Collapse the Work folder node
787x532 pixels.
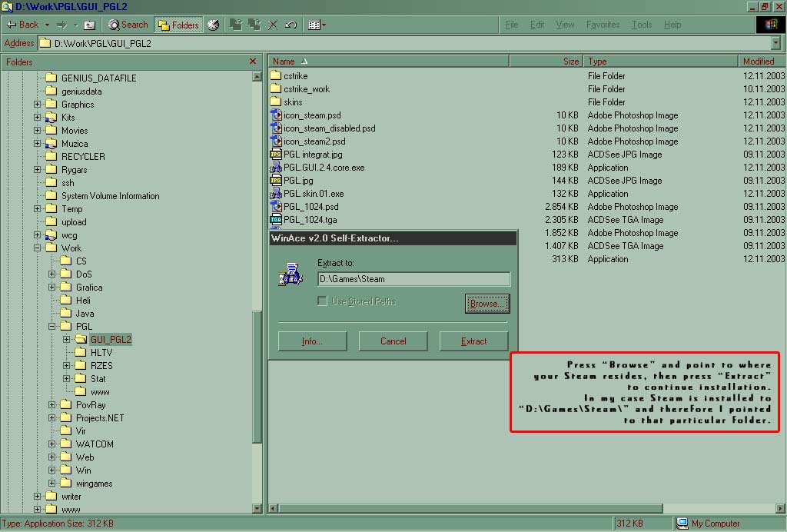coord(37,248)
